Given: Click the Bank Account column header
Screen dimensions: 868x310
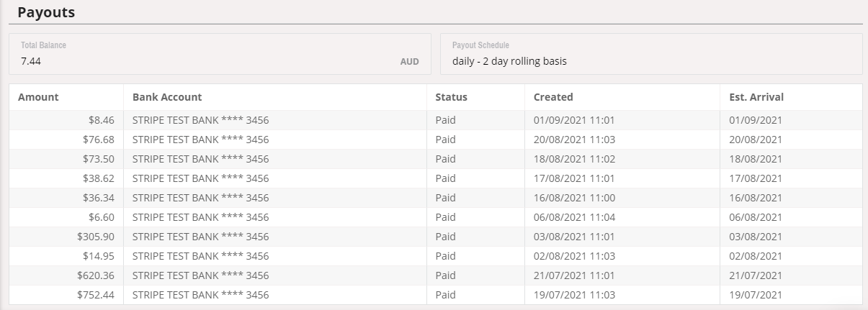Looking at the screenshot, I should [x=167, y=97].
